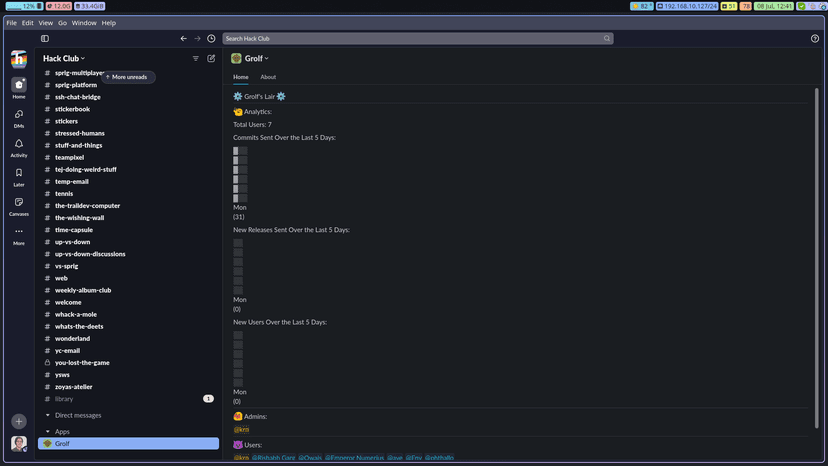Open the Window menu
Viewport: 828px width, 466px height.
coord(84,22)
